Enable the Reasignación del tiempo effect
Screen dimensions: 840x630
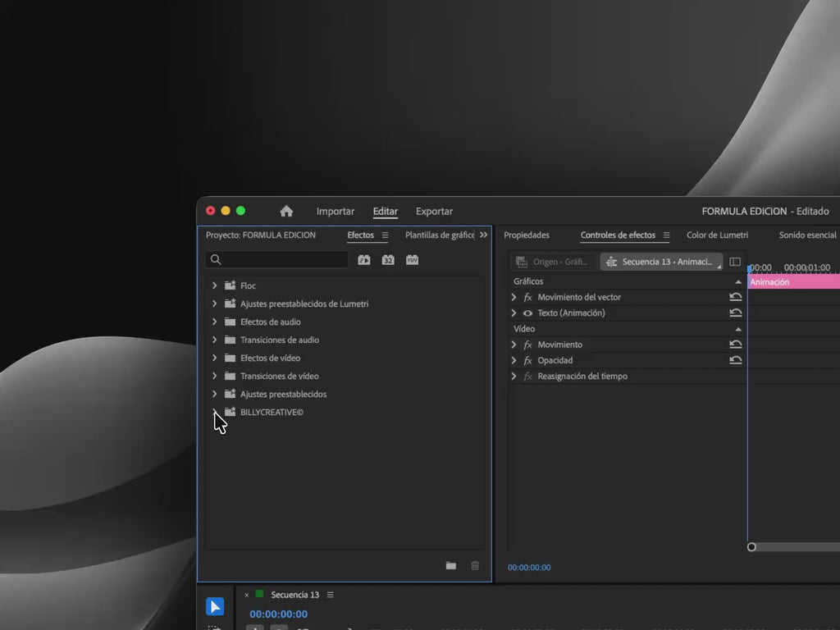coord(527,377)
